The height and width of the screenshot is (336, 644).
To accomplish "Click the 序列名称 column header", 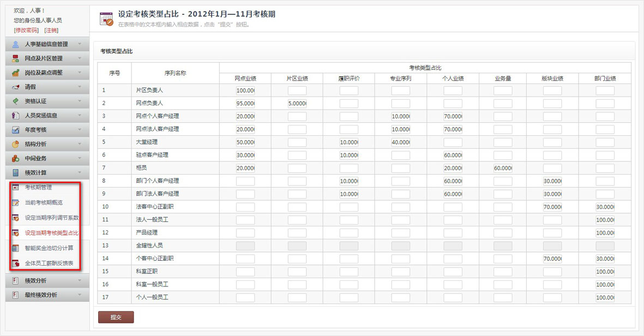I will coord(175,73).
